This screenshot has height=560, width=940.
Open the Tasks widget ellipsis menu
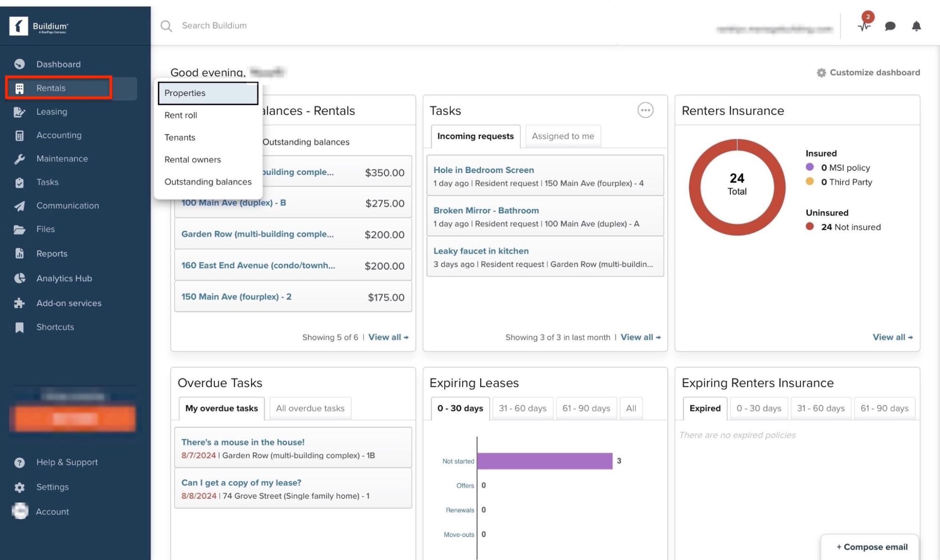pyautogui.click(x=645, y=110)
